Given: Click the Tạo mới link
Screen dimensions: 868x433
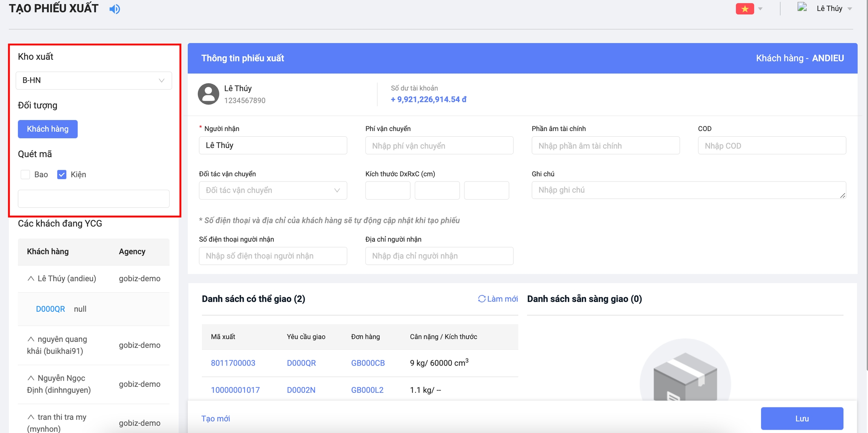Looking at the screenshot, I should pos(215,419).
